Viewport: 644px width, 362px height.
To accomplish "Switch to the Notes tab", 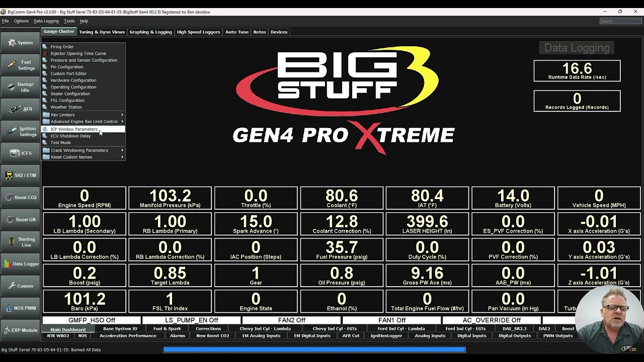I will coord(260,32).
